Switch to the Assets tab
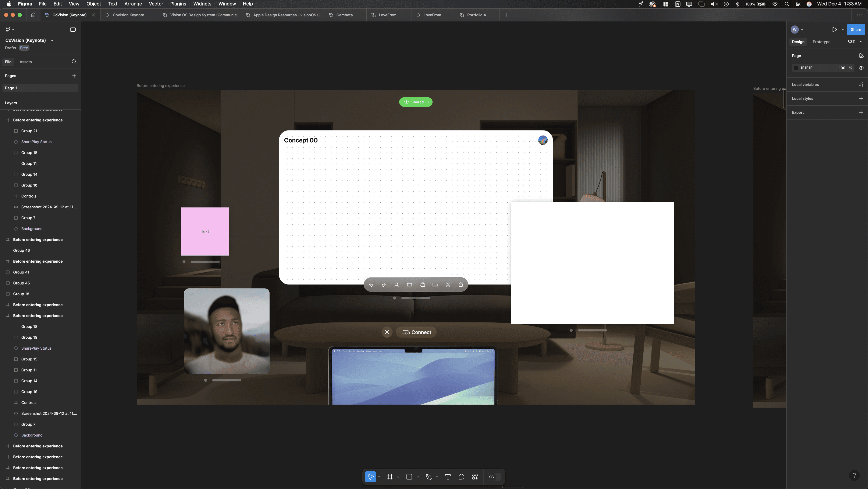 (26, 62)
